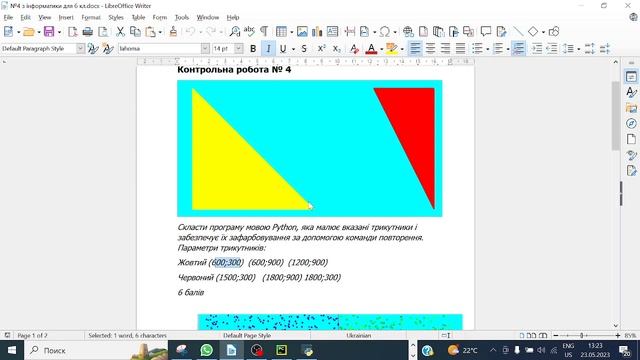Open line spacing dropdown arrow
Viewport: 640px width, 360px height.
pos(579,49)
